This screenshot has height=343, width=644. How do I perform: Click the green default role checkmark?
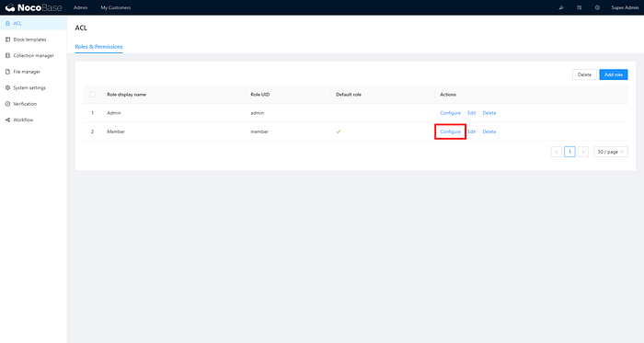[x=339, y=131]
